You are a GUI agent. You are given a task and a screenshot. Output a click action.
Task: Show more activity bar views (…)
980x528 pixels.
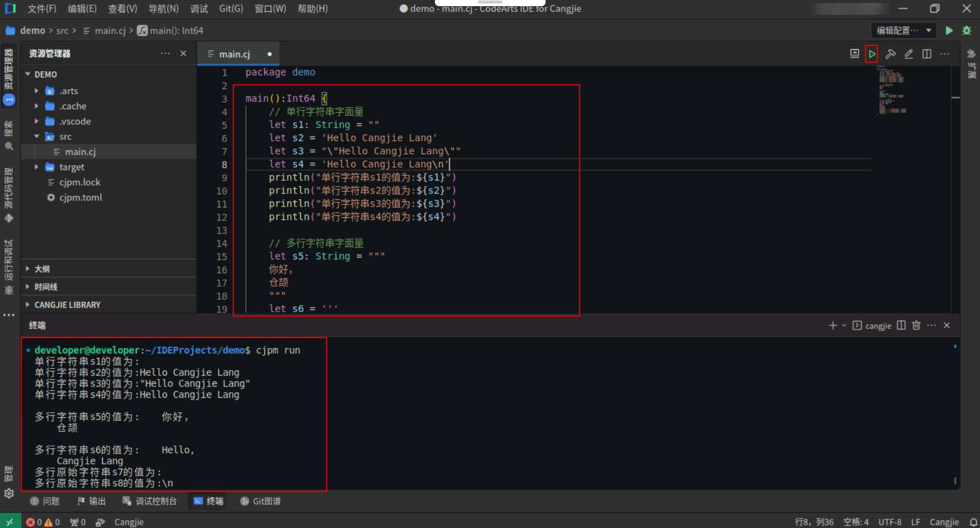tap(9, 315)
